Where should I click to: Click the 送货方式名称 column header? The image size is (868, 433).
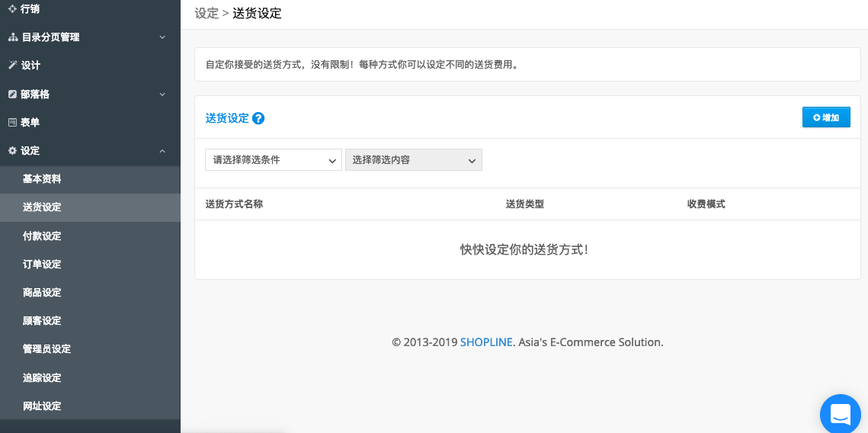click(x=234, y=204)
